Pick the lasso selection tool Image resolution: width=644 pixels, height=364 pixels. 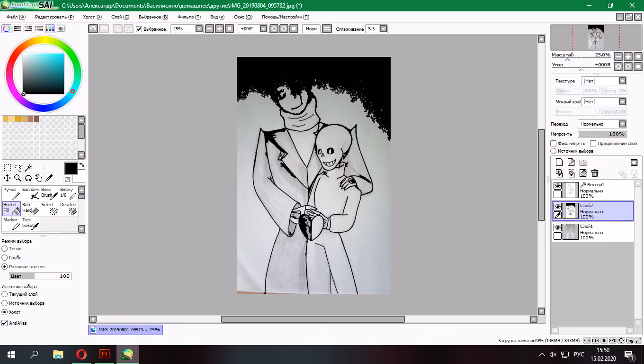(18, 168)
